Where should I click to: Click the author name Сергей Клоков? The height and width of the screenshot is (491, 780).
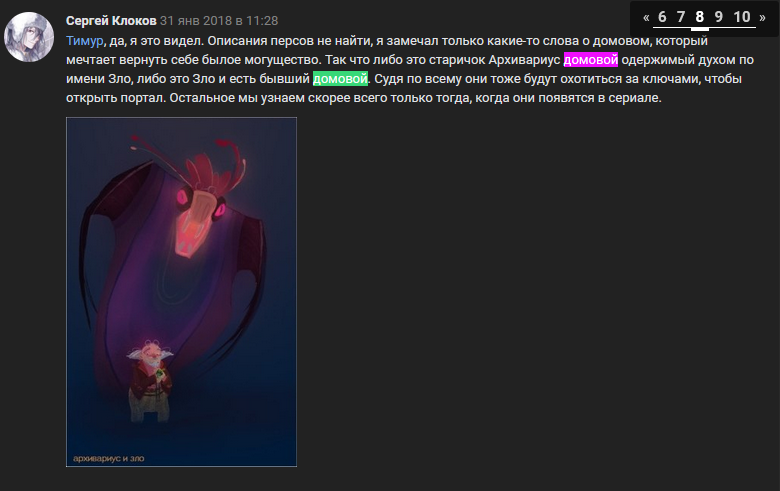point(111,21)
